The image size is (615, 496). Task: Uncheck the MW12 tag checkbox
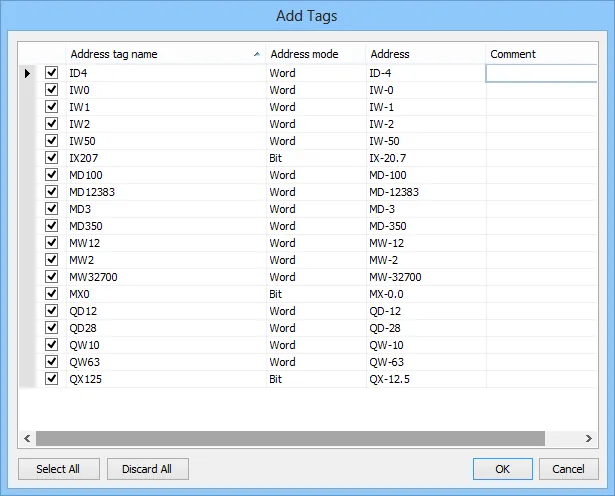point(51,243)
